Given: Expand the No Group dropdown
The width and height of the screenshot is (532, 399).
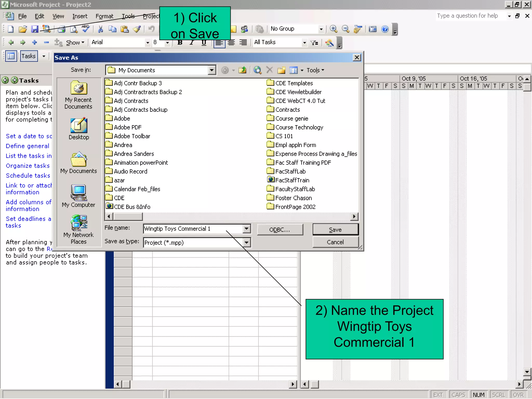Looking at the screenshot, I should click(x=321, y=29).
